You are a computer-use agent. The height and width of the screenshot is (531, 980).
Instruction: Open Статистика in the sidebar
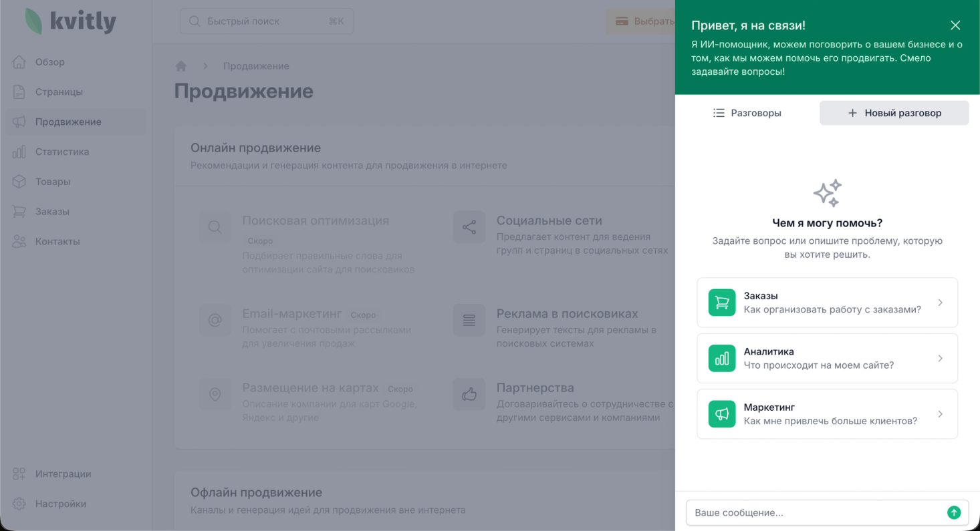pos(76,152)
